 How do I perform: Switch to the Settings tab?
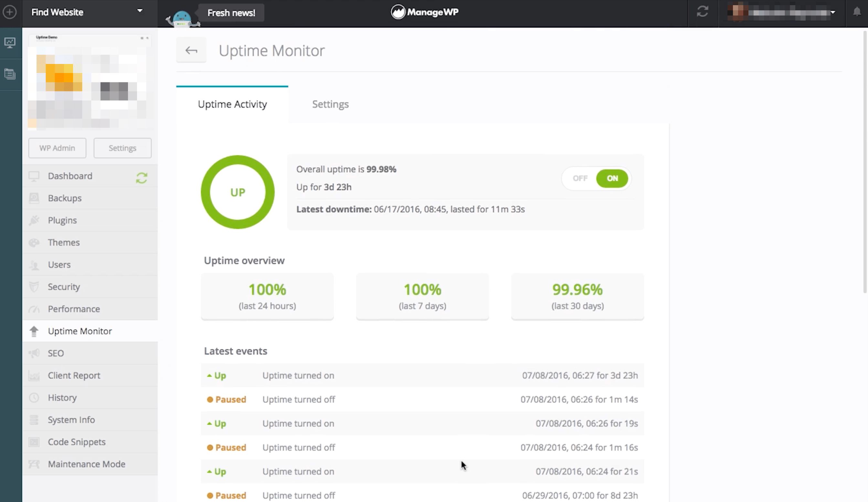[x=330, y=104]
